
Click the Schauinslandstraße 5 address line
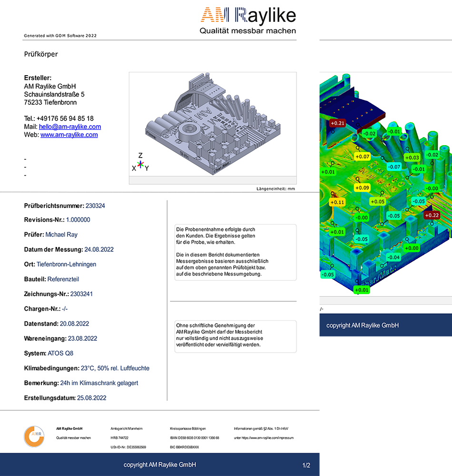point(54,94)
